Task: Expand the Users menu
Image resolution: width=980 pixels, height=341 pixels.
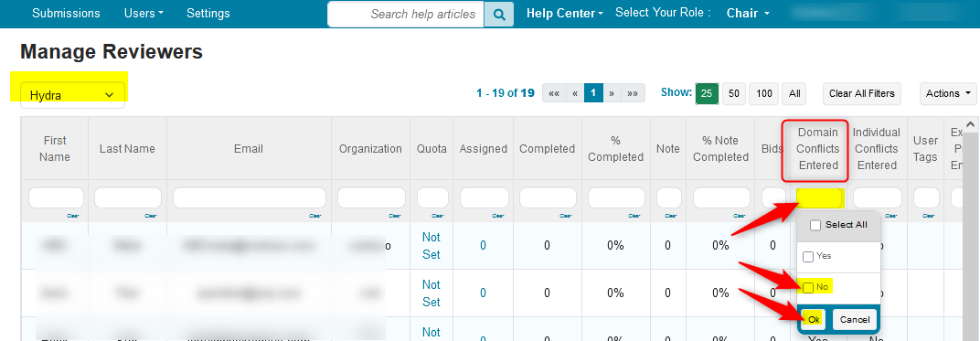Action: pyautogui.click(x=144, y=13)
